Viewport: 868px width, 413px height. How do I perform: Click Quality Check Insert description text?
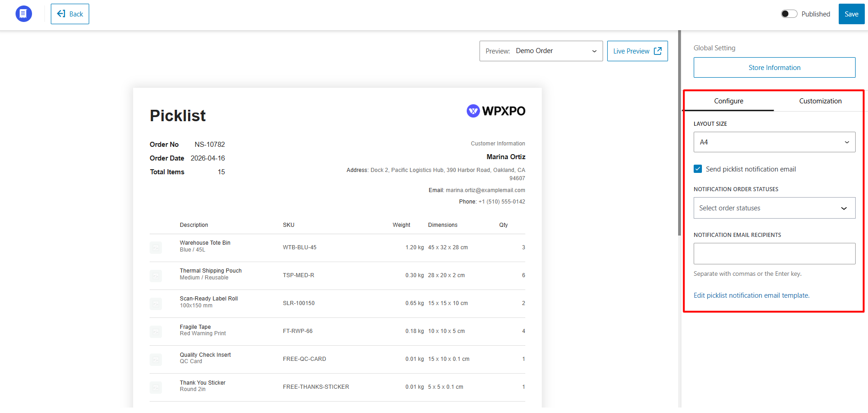point(205,355)
